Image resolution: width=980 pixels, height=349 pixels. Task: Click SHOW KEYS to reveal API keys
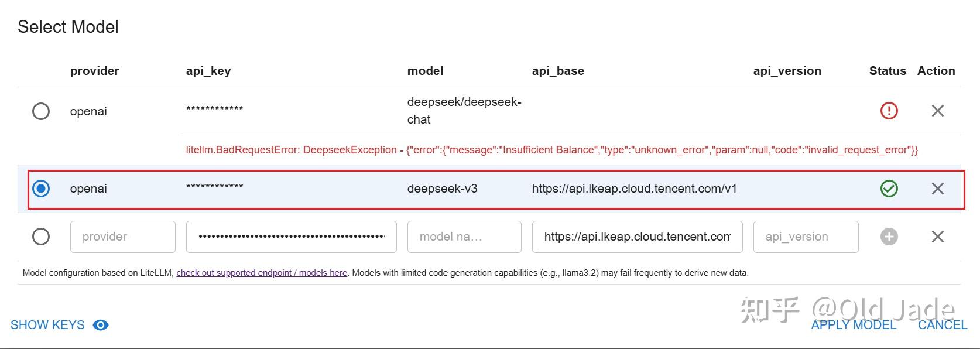(47, 325)
